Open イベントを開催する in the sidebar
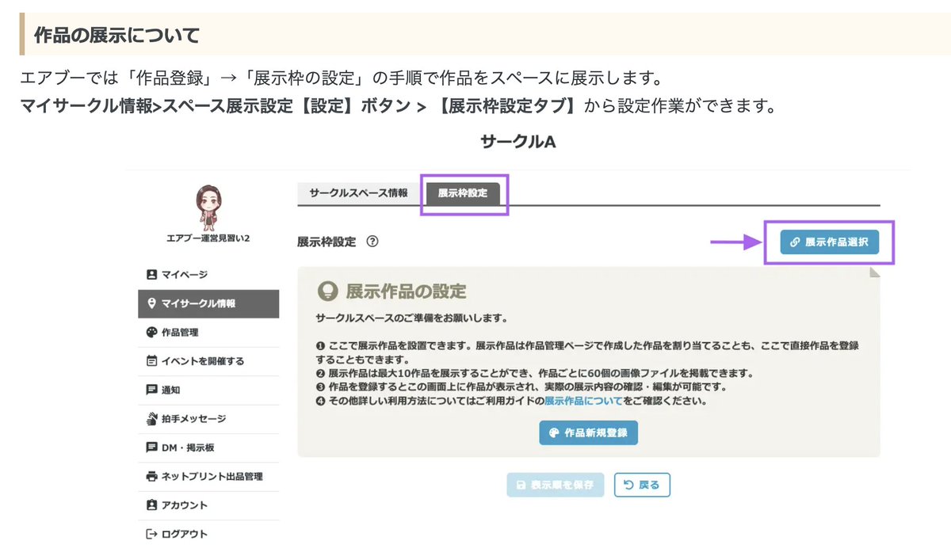This screenshot has height=560, width=951. 208,361
